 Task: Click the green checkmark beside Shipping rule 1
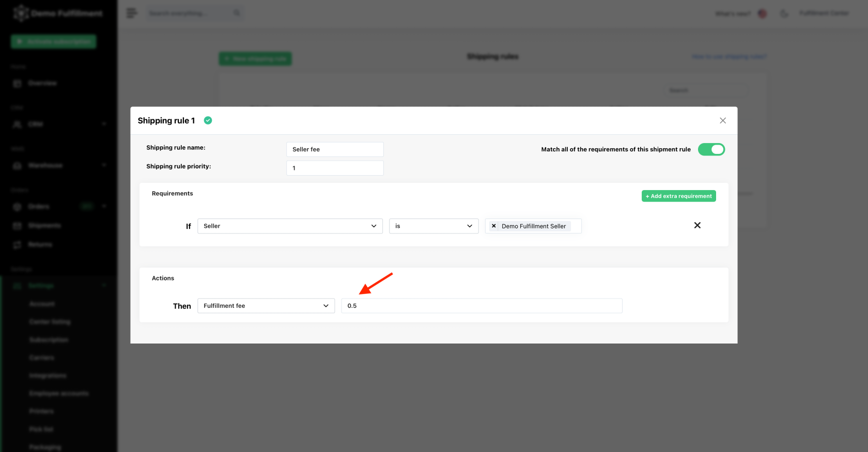(208, 120)
